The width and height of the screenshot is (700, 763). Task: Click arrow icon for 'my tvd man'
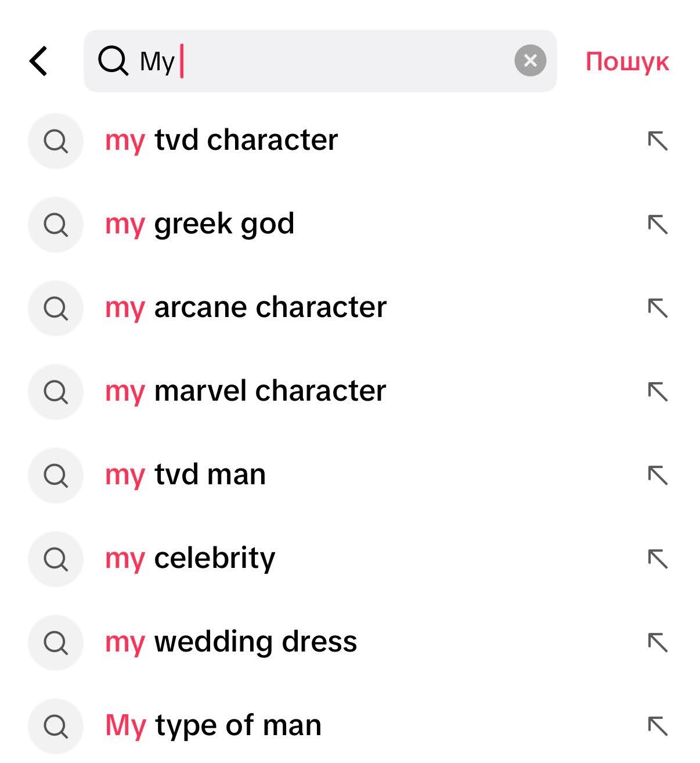(658, 476)
